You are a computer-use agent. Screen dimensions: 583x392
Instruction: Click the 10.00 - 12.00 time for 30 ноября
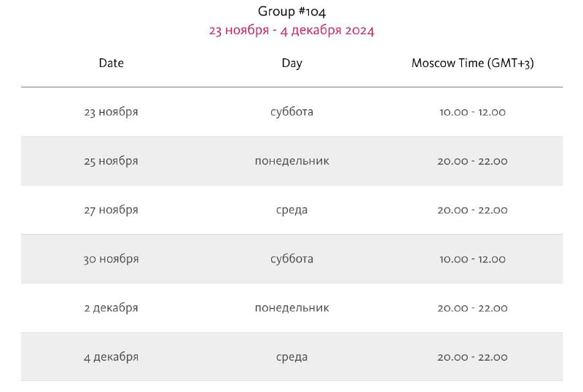tap(472, 259)
